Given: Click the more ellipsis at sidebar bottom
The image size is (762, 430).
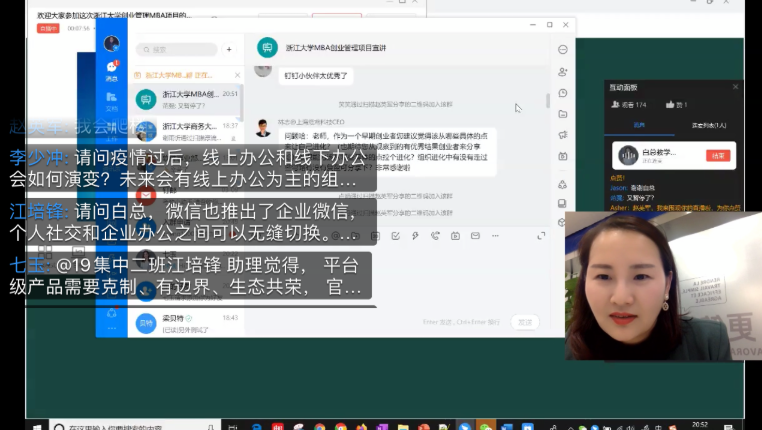Looking at the screenshot, I should [x=112, y=328].
